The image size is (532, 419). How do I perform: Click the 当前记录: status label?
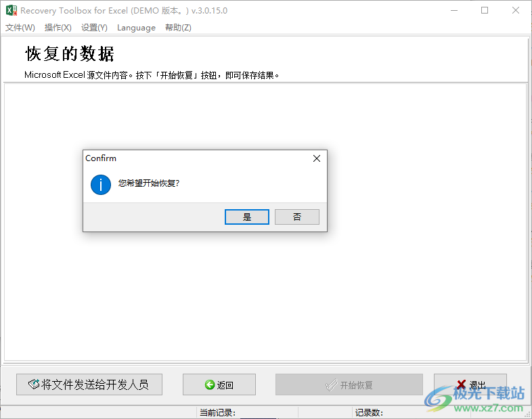click(x=217, y=412)
